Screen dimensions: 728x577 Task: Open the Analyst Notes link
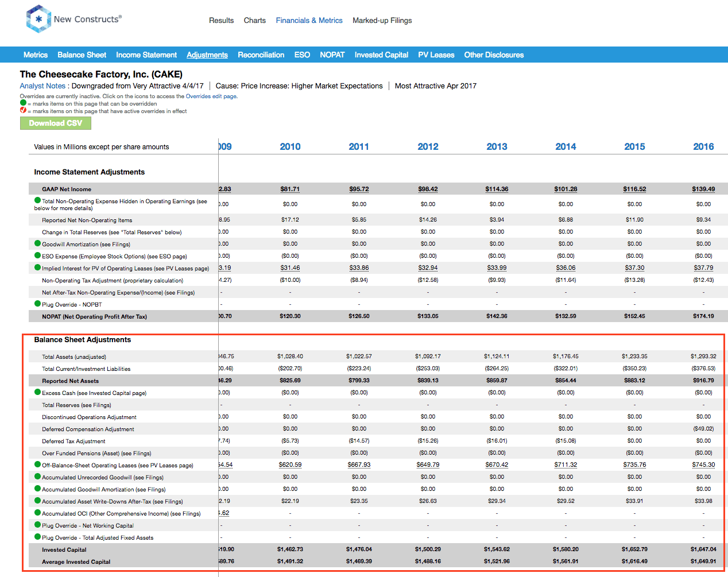pyautogui.click(x=42, y=86)
